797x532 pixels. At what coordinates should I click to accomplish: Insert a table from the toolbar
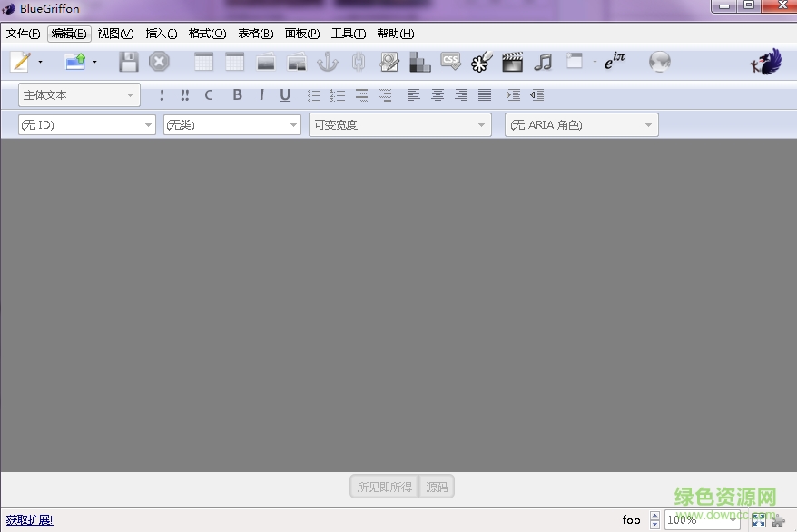(204, 61)
